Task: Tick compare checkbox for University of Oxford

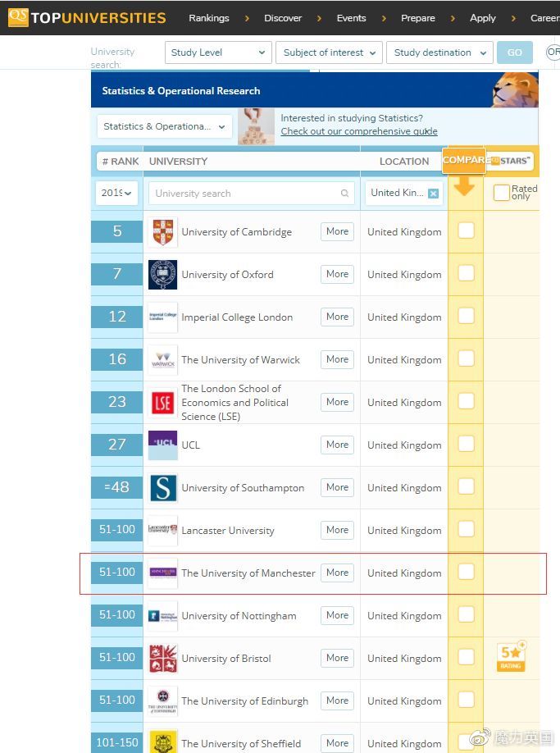Action: pos(466,273)
